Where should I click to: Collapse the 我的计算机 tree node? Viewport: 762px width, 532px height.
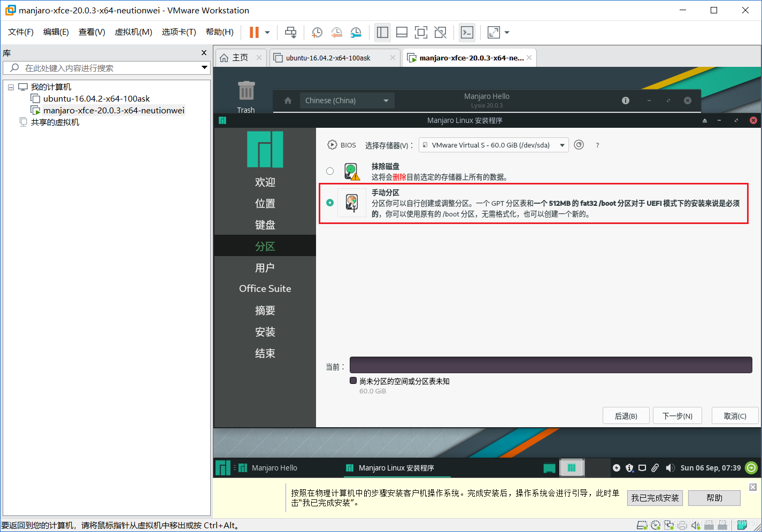click(x=11, y=87)
